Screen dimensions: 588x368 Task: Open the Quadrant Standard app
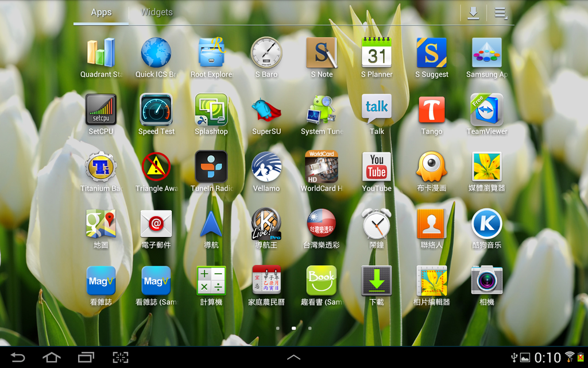(x=101, y=52)
